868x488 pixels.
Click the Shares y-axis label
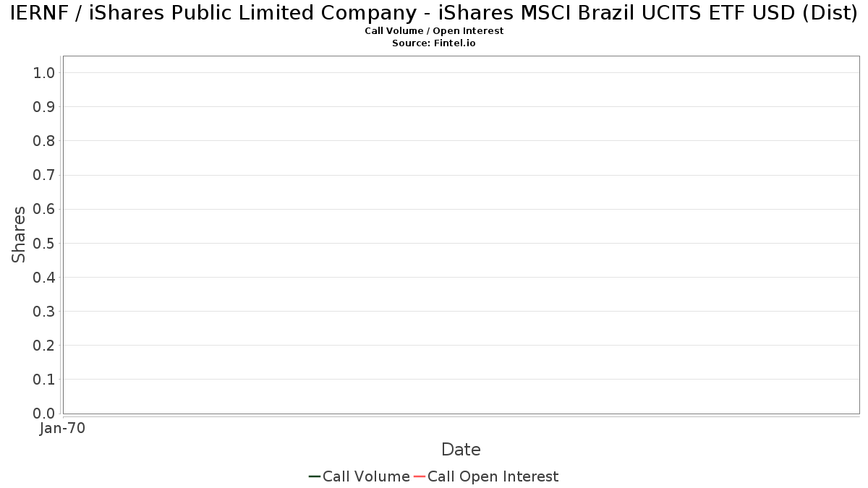pos(19,234)
